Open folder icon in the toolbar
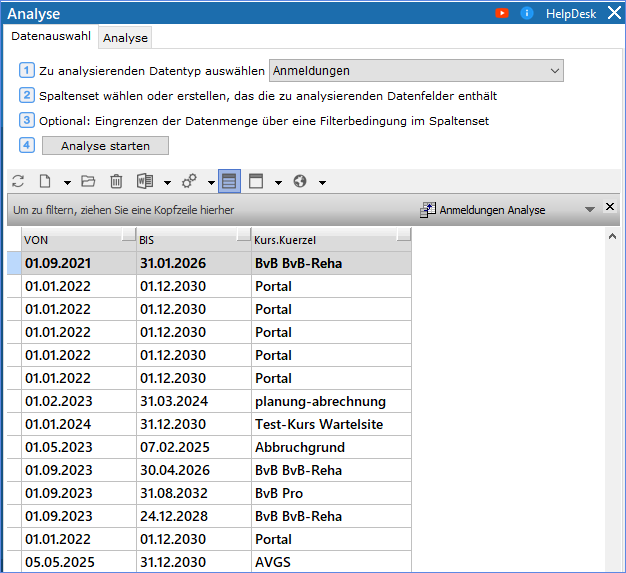The image size is (626, 573). click(88, 181)
